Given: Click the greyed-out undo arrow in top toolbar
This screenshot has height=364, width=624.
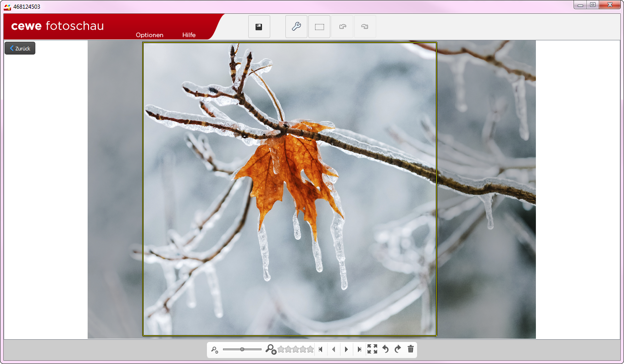Looking at the screenshot, I should (342, 27).
